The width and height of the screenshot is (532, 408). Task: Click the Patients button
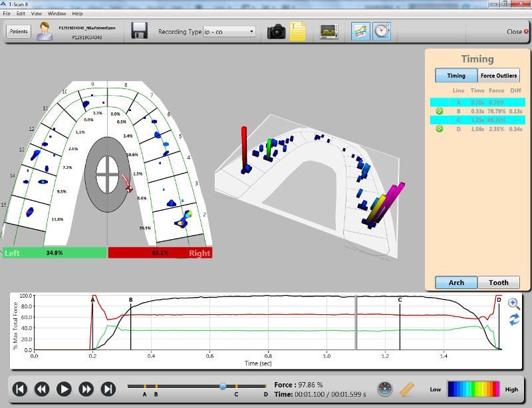point(19,31)
